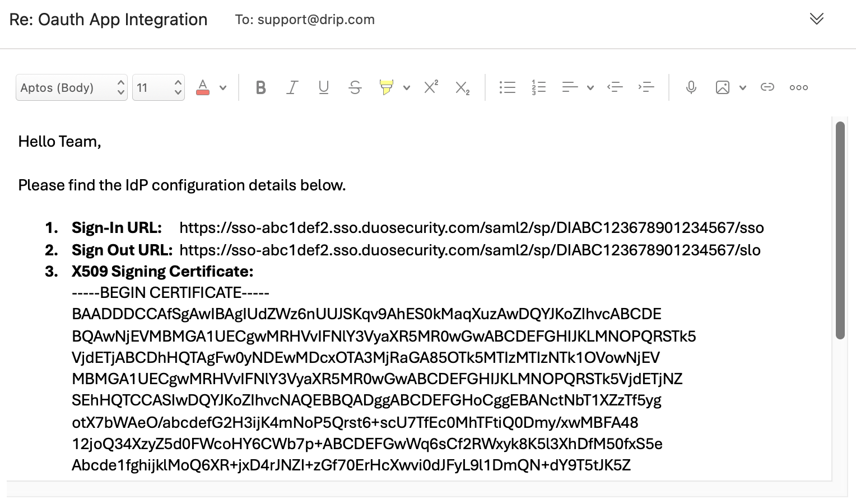Open the Aptos (Body) font selector

point(71,87)
